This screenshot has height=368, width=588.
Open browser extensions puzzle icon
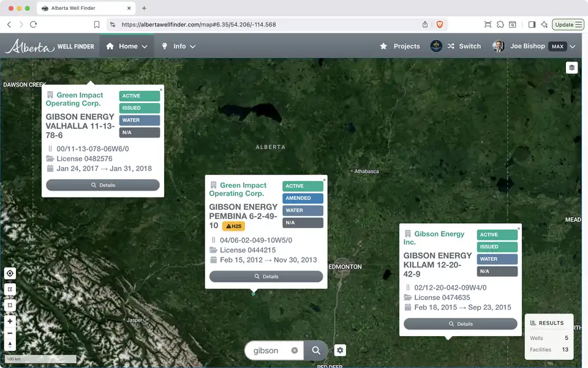click(500, 25)
